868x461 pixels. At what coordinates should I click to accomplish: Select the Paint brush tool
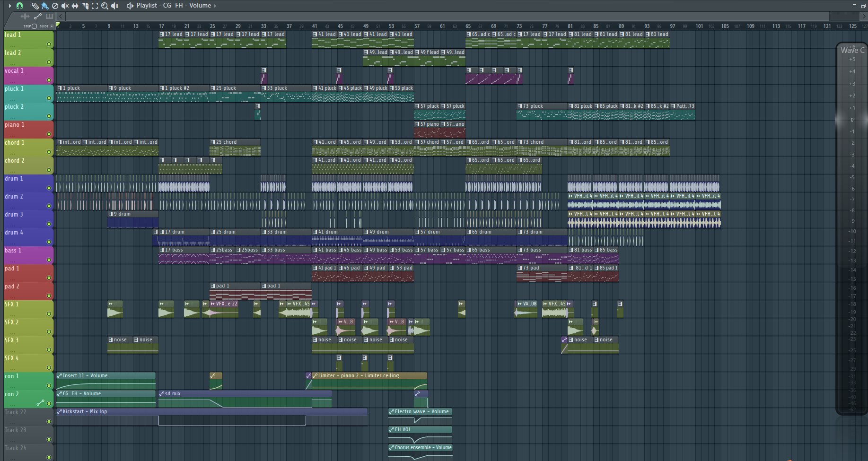coord(45,6)
